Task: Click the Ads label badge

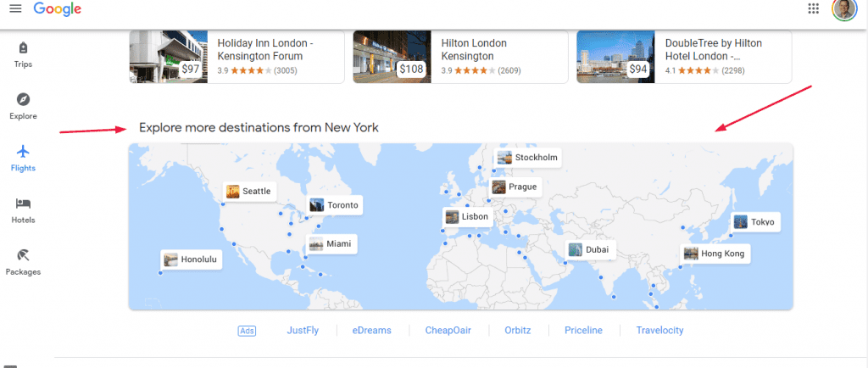Action: pos(247,331)
